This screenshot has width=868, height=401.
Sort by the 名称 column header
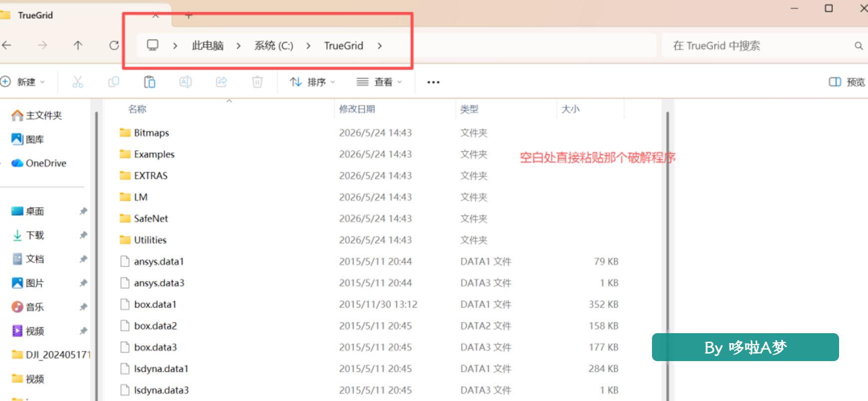click(137, 109)
